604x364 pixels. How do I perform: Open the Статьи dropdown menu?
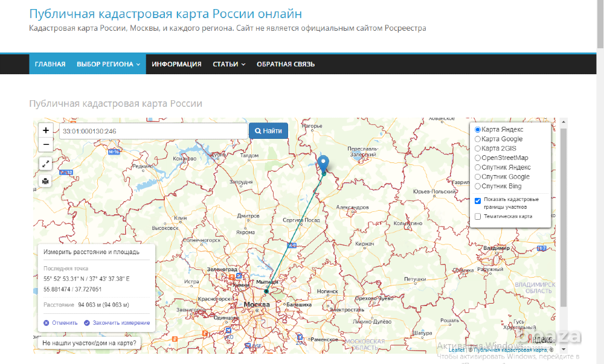coord(229,65)
